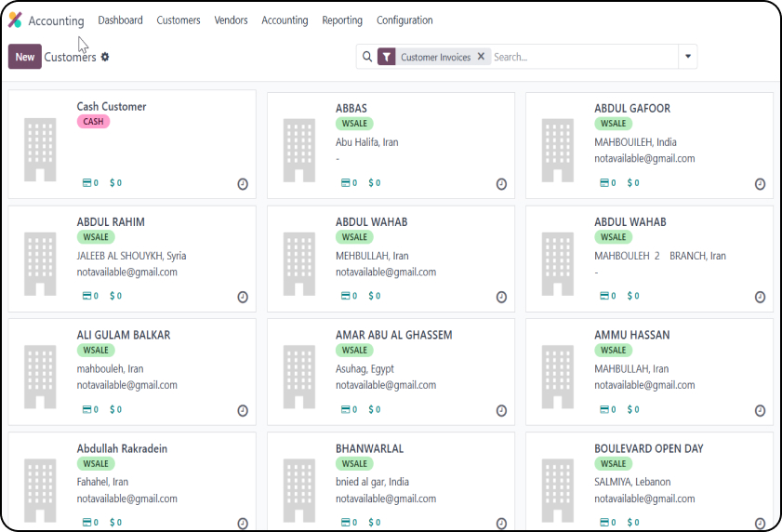Viewport: 782px width, 532px height.
Task: Go to the Dashboard menu item
Action: pos(120,20)
